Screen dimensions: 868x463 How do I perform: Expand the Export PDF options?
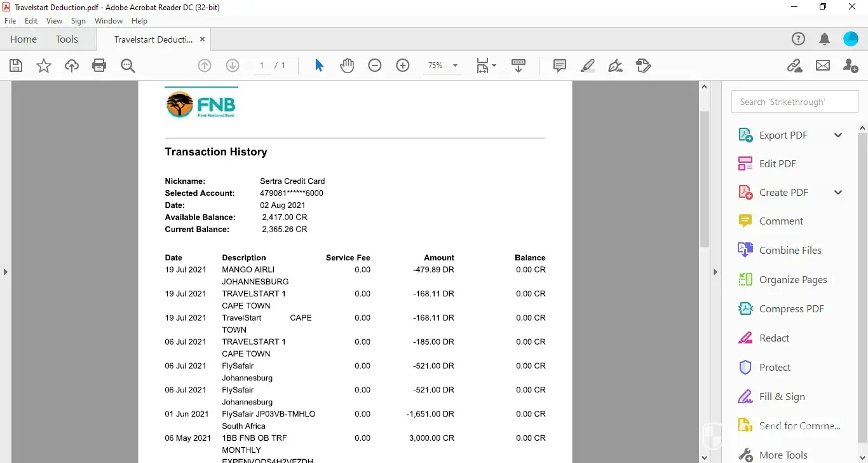[x=838, y=135]
